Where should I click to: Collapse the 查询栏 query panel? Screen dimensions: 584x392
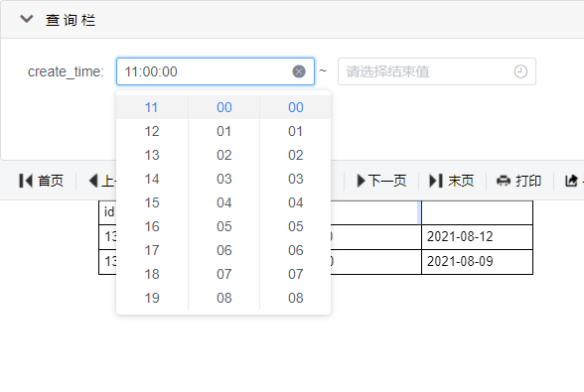tap(27, 19)
